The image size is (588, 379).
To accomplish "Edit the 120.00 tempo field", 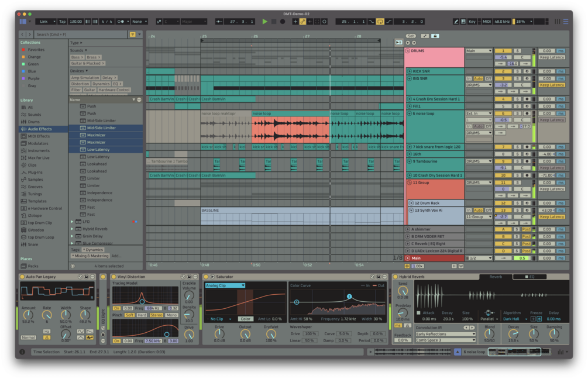I will (75, 22).
